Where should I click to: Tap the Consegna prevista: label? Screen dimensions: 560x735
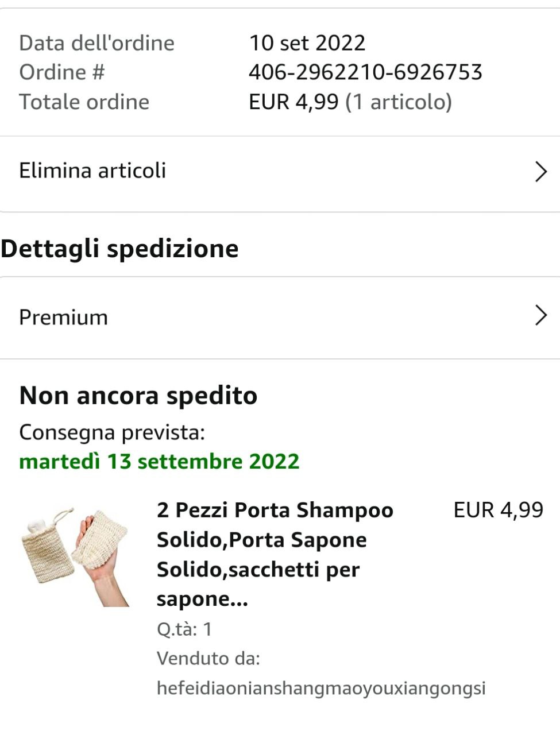point(112,432)
